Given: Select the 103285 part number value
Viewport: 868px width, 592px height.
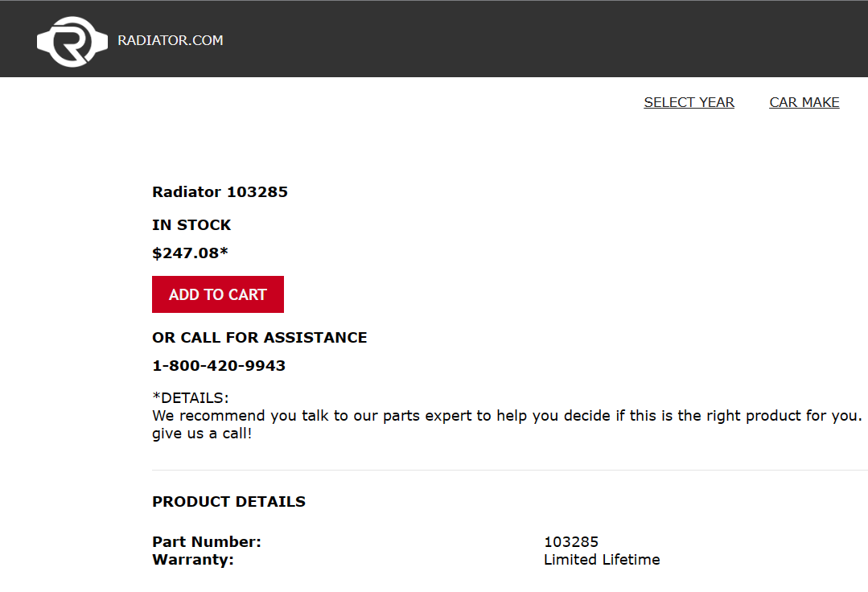Looking at the screenshot, I should click(571, 541).
